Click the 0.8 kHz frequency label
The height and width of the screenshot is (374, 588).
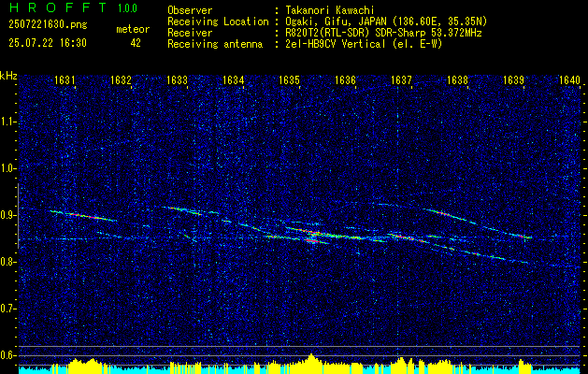pyautogui.click(x=7, y=262)
